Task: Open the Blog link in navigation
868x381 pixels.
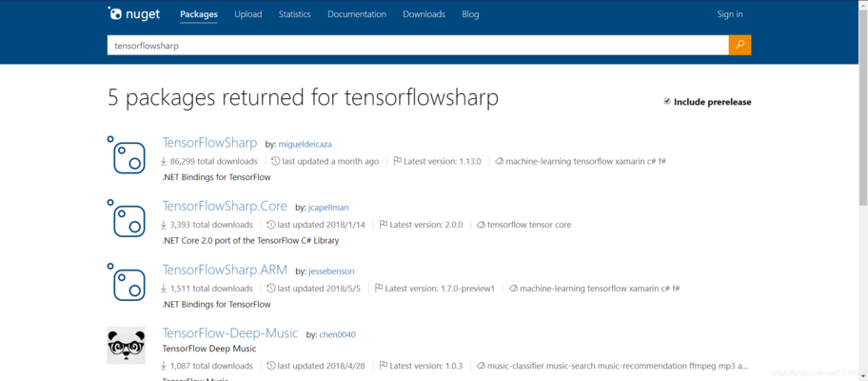Action: click(470, 14)
